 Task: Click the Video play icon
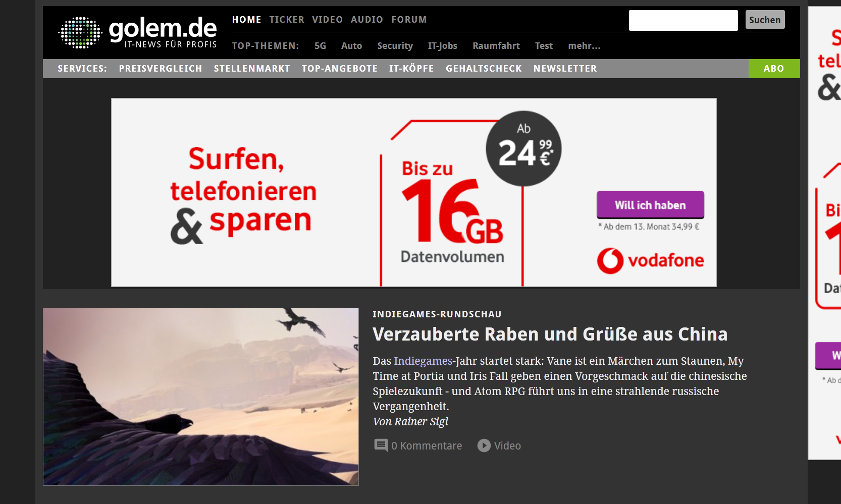484,445
